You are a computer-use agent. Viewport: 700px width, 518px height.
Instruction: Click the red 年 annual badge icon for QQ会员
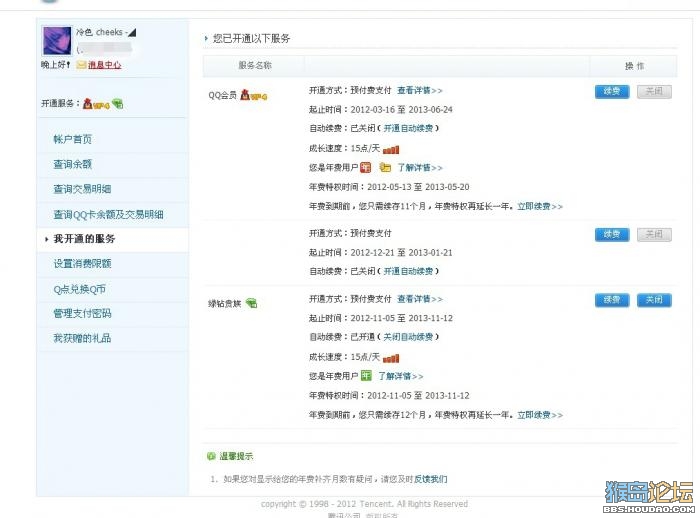point(366,167)
